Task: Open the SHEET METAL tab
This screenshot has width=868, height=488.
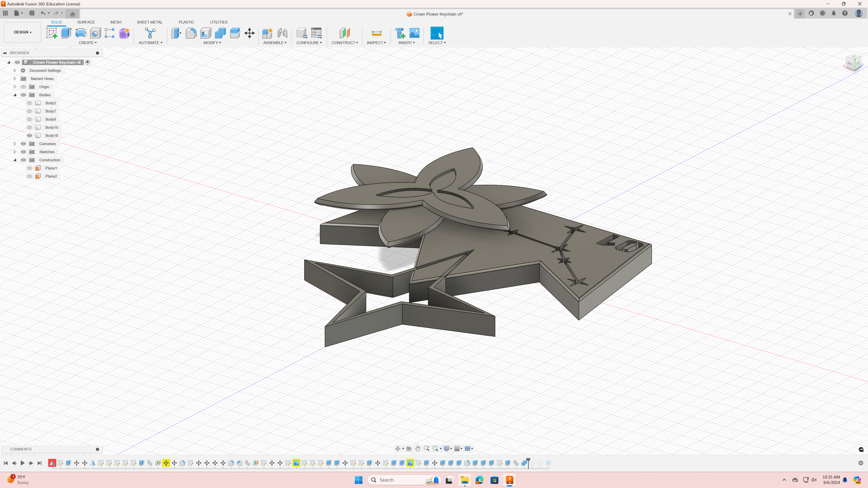Action: (150, 22)
